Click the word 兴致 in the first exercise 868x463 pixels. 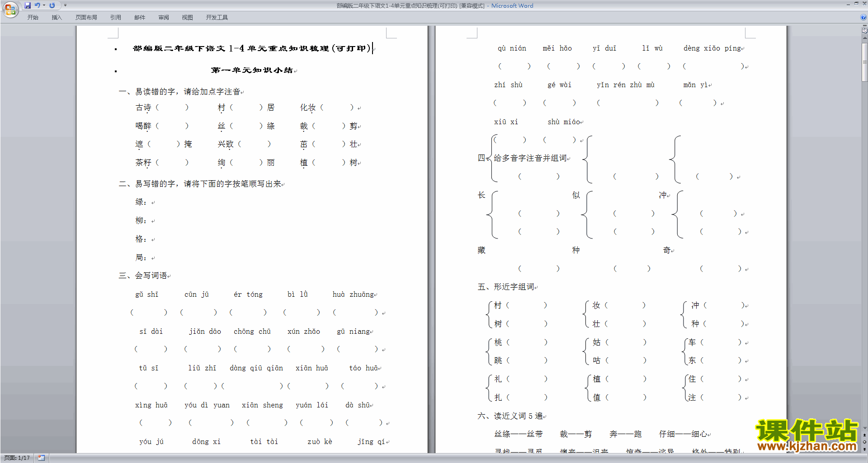[x=226, y=144]
